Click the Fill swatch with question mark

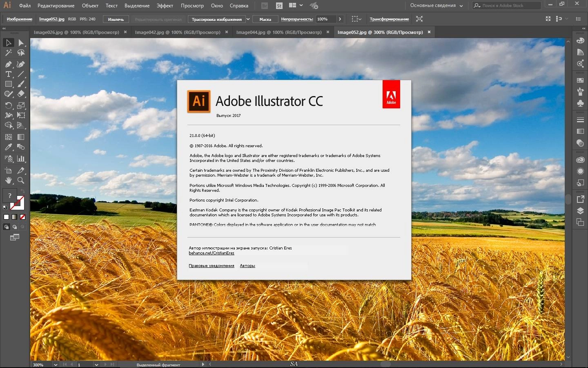point(10,195)
